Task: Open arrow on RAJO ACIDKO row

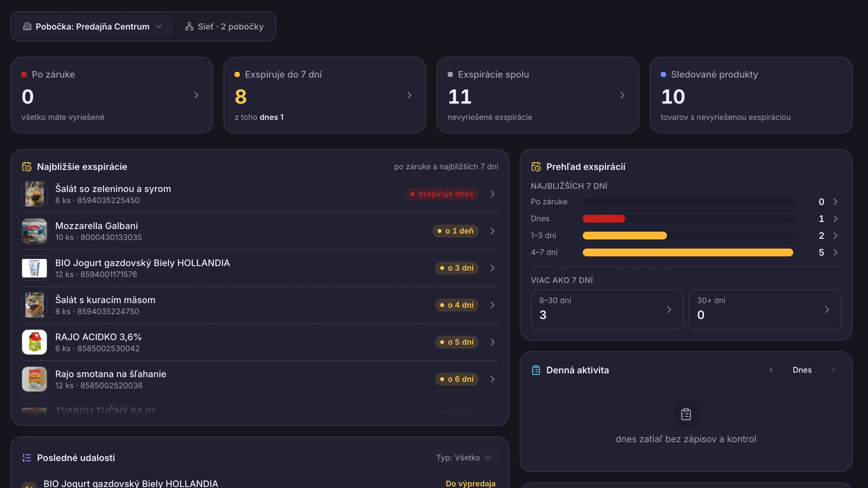Action: pyautogui.click(x=492, y=342)
